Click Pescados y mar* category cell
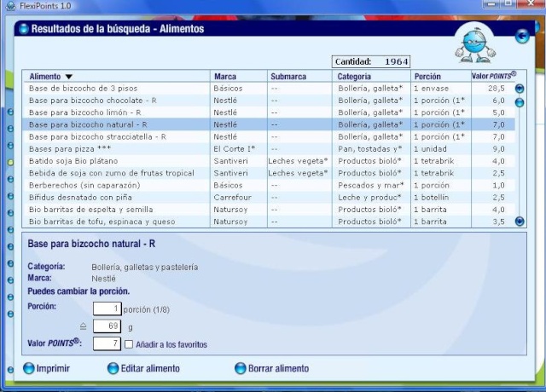Viewport: 546px width, 392px height. pyautogui.click(x=371, y=186)
